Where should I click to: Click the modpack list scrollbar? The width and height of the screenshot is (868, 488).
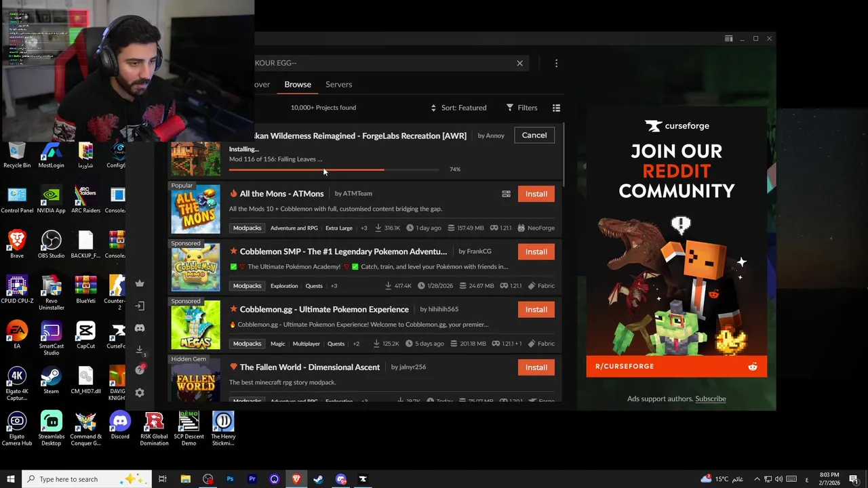pos(563,156)
